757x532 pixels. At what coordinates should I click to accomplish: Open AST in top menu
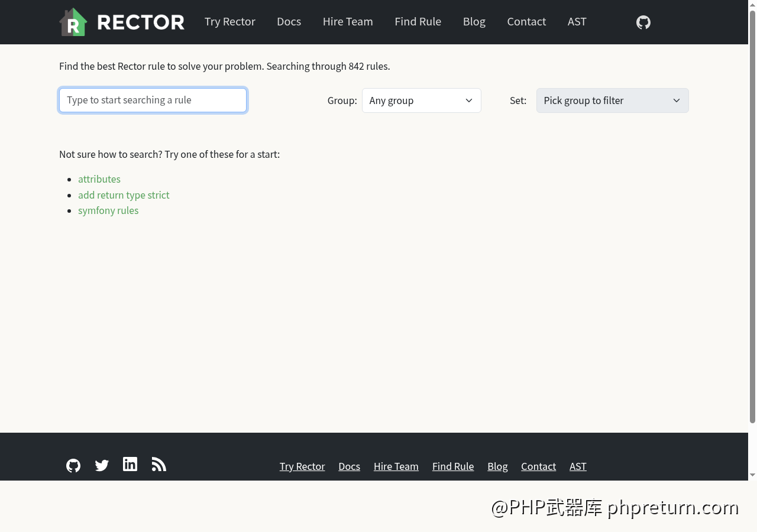[x=577, y=22]
